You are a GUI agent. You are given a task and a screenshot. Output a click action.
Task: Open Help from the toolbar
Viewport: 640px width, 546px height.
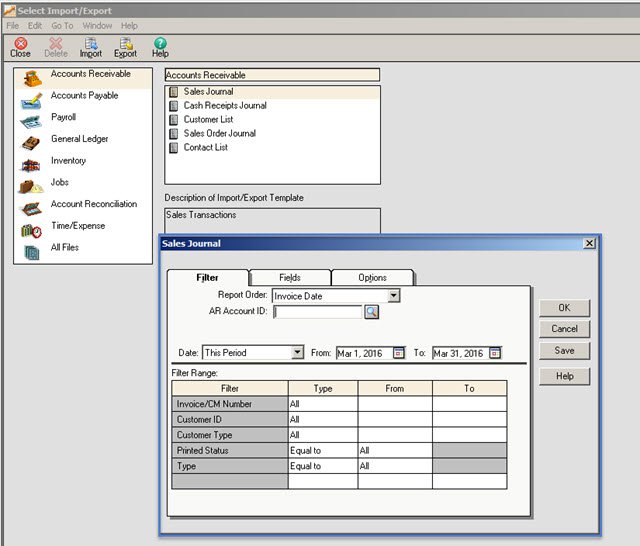[x=160, y=47]
